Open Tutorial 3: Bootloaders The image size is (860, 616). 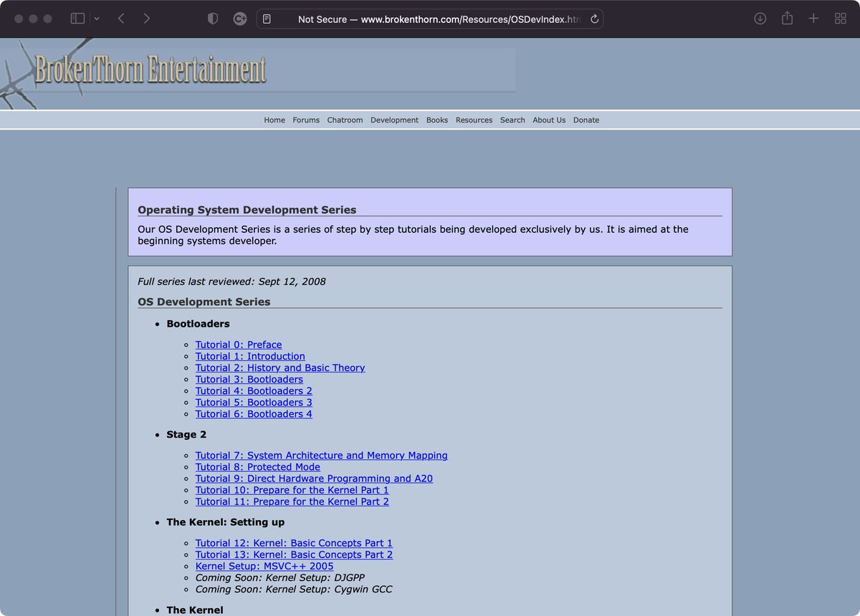(x=249, y=379)
